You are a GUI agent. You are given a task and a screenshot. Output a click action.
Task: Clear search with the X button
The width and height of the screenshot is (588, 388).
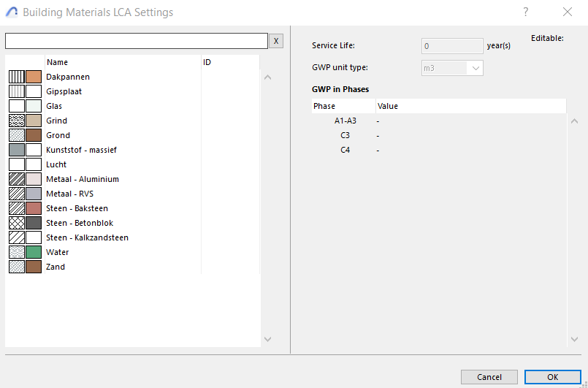pos(276,41)
